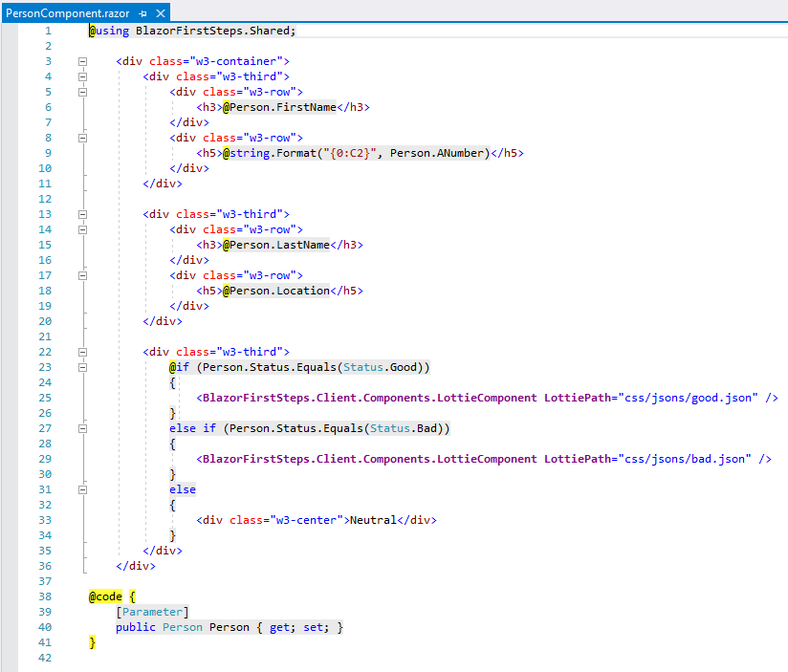The image size is (788, 672).
Task: Collapse the w3-third div on line 4
Action: tap(83, 76)
